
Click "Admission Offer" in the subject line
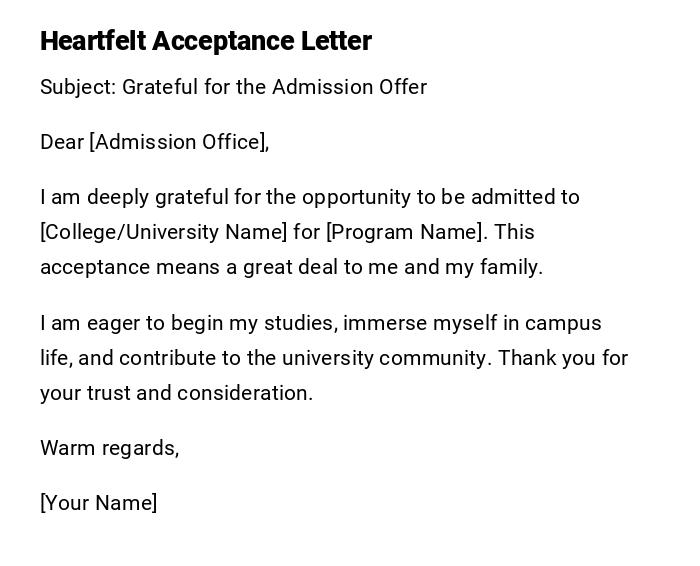click(349, 87)
